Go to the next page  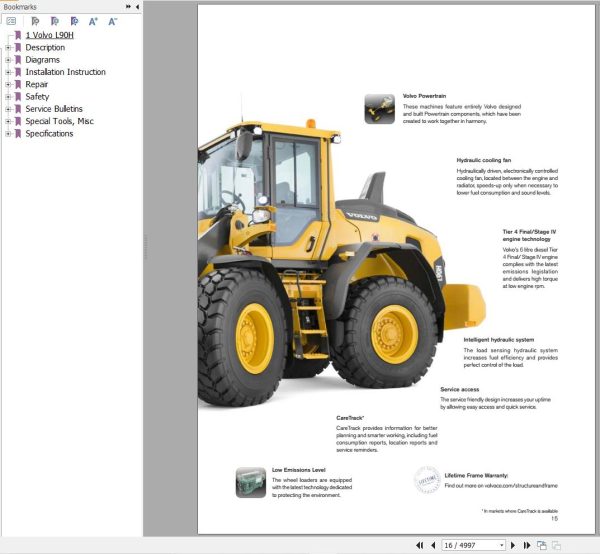pyautogui.click(x=513, y=545)
